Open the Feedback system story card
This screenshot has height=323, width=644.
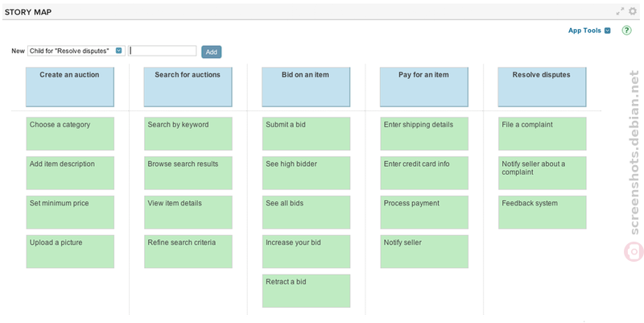[x=543, y=212]
